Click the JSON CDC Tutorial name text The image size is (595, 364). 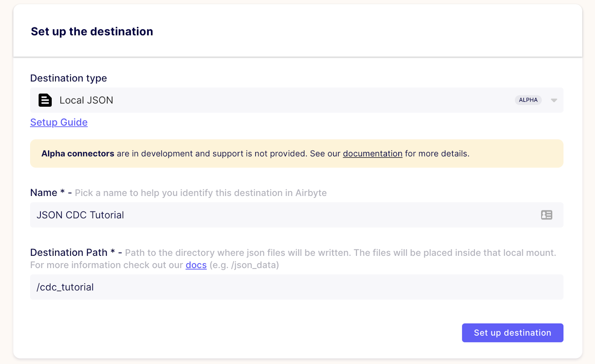tap(80, 215)
